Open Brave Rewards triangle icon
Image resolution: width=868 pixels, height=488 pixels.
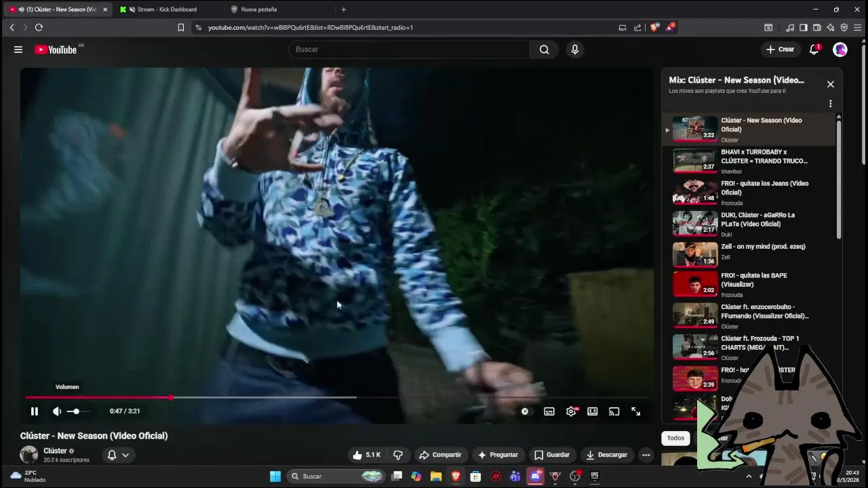coord(670,27)
